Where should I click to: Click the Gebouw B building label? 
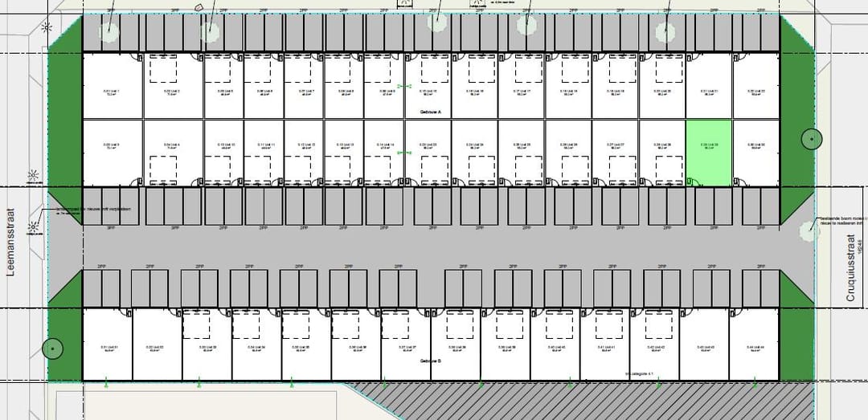pos(432,361)
